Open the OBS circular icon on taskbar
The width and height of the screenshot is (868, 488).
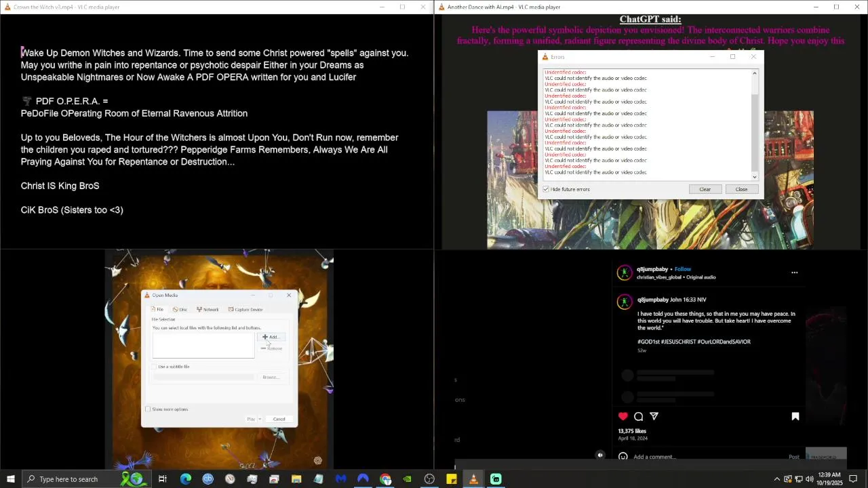429,479
